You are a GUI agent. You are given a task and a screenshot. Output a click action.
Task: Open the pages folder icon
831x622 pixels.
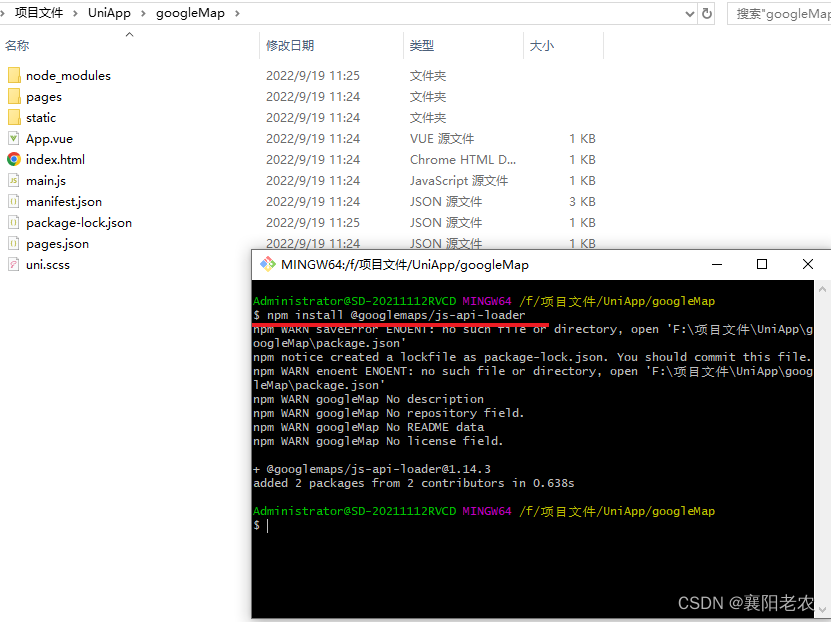14,96
